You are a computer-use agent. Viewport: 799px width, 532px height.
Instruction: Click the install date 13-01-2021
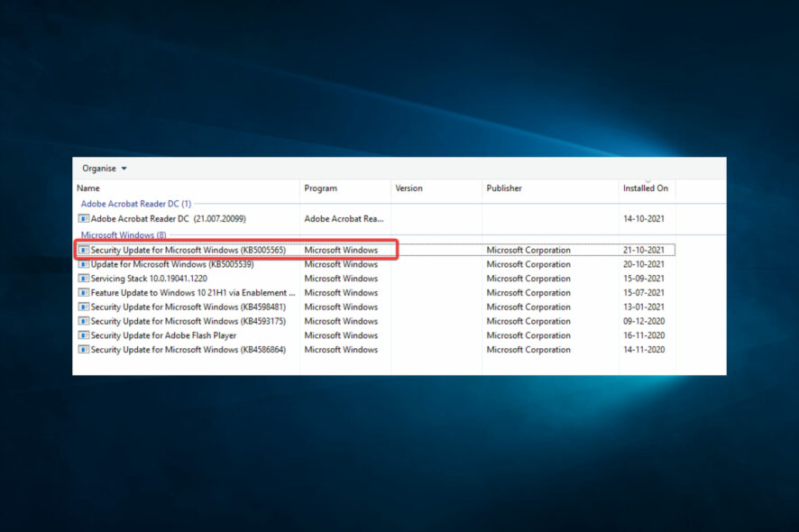[644, 307]
